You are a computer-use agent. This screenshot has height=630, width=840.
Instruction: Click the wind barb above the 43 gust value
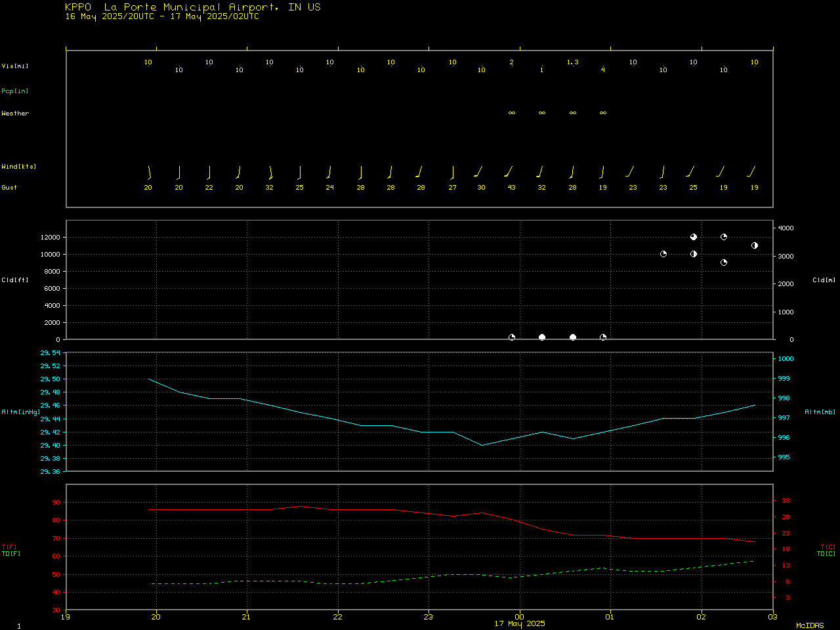[x=509, y=172]
